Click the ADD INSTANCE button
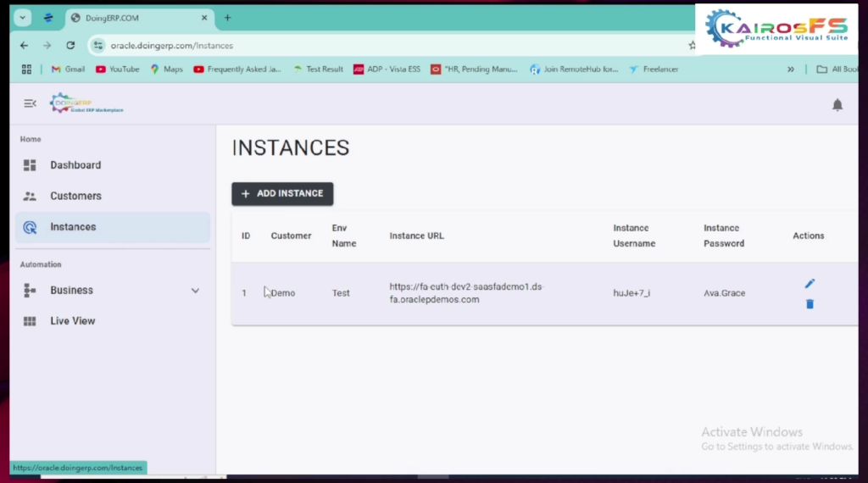868x483 pixels. 282,194
